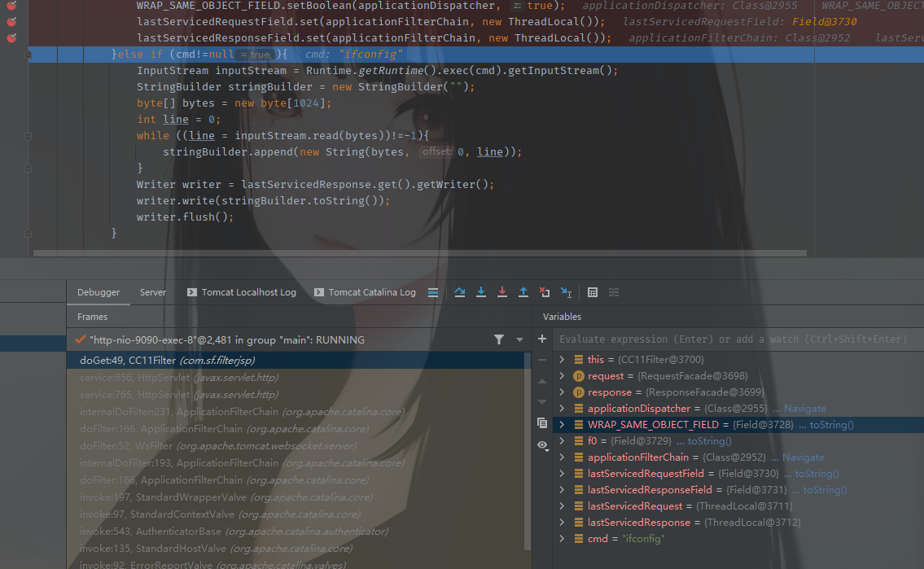This screenshot has height=569, width=924.
Task: Open Evaluate Expression calculator icon
Action: (x=593, y=293)
